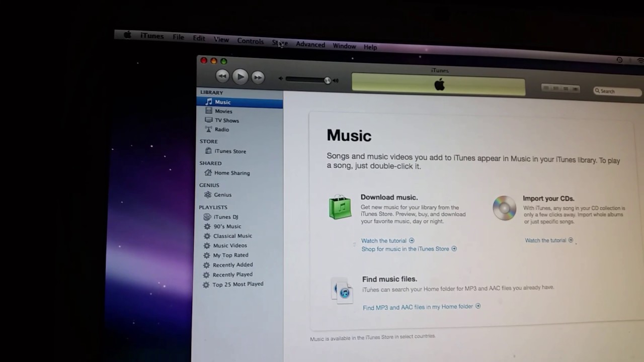Open the Controls menu
The image size is (644, 362).
click(251, 41)
